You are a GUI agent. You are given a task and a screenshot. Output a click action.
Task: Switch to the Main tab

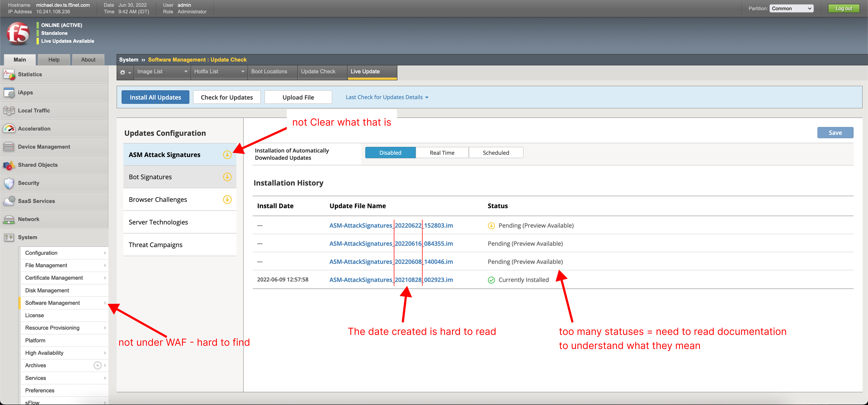[19, 60]
